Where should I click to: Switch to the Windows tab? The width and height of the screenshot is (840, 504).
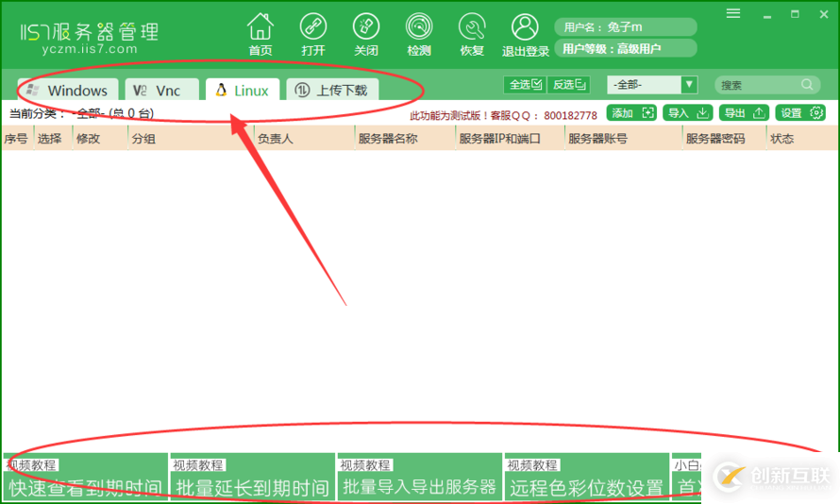click(x=68, y=90)
